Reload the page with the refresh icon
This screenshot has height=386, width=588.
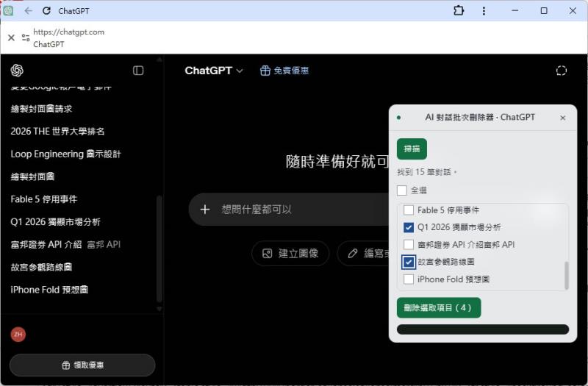46,11
